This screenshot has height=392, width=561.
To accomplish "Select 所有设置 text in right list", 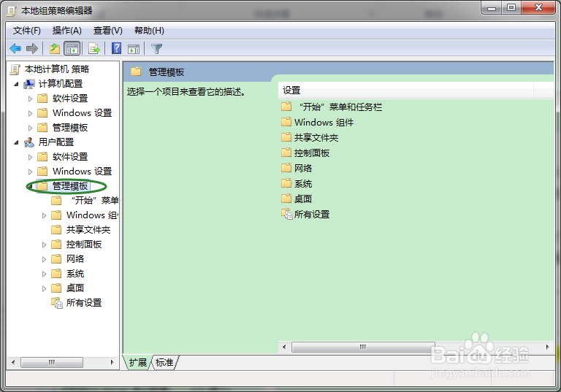I will click(312, 215).
